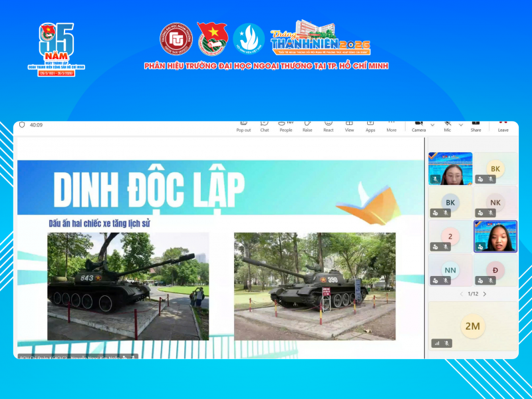Open the Chat panel
Image resolution: width=532 pixels, height=399 pixels.
pyautogui.click(x=264, y=125)
